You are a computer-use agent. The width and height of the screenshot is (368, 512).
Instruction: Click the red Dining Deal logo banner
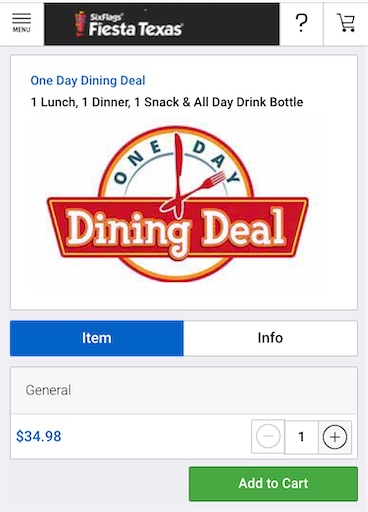pos(178,228)
